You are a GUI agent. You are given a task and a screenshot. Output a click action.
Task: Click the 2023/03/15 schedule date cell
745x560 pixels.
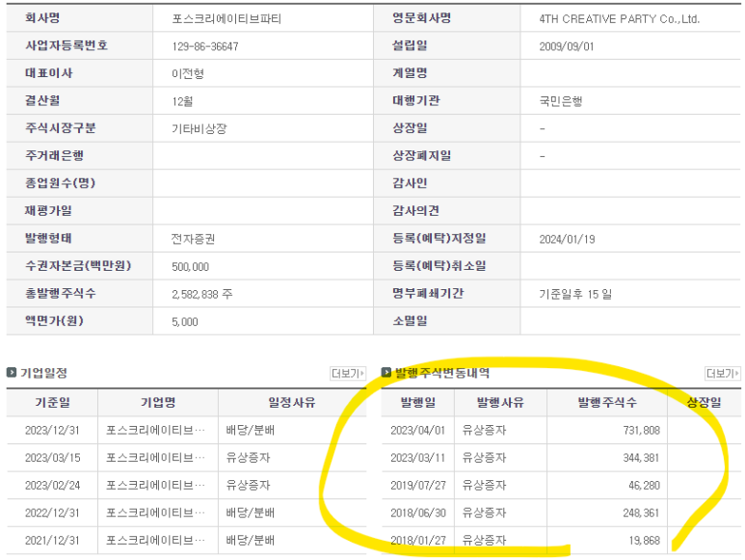pos(52,458)
